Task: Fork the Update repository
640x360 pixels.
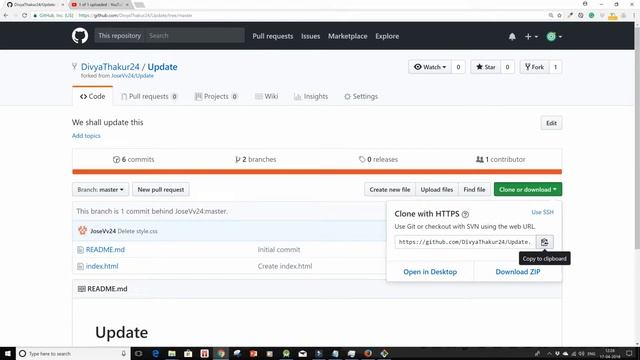Action: (534, 67)
